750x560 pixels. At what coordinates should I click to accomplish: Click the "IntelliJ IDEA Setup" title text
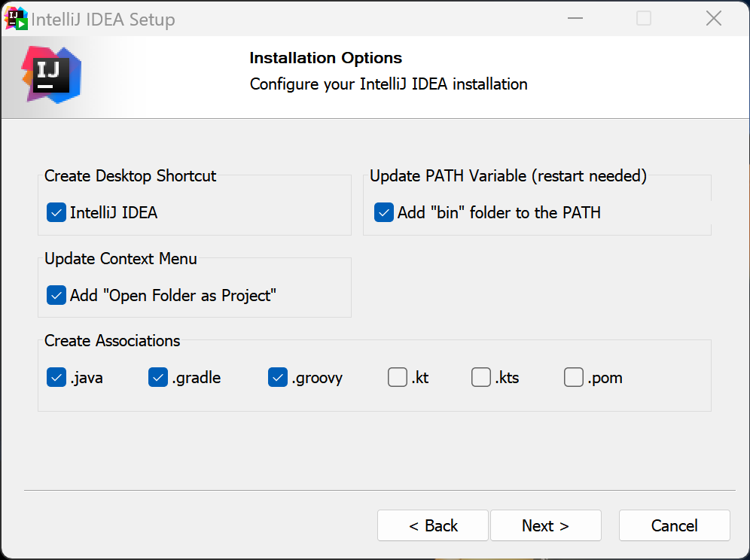[x=103, y=20]
